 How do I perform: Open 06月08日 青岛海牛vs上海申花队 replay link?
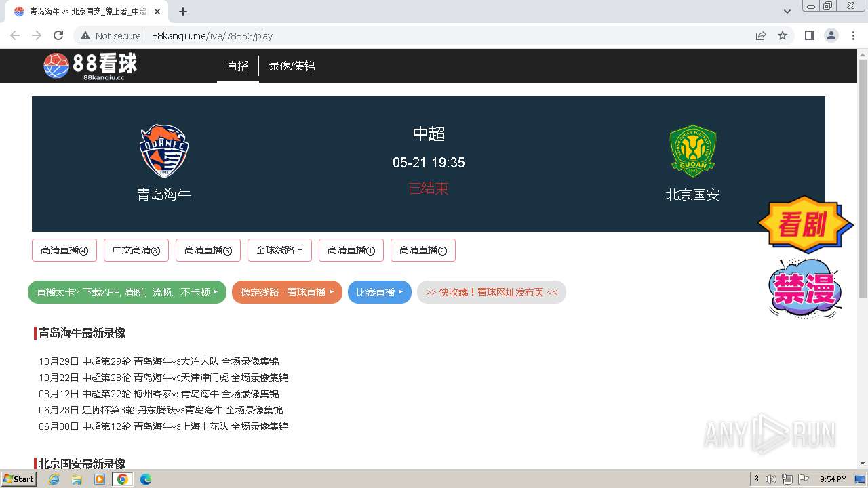pos(163,426)
